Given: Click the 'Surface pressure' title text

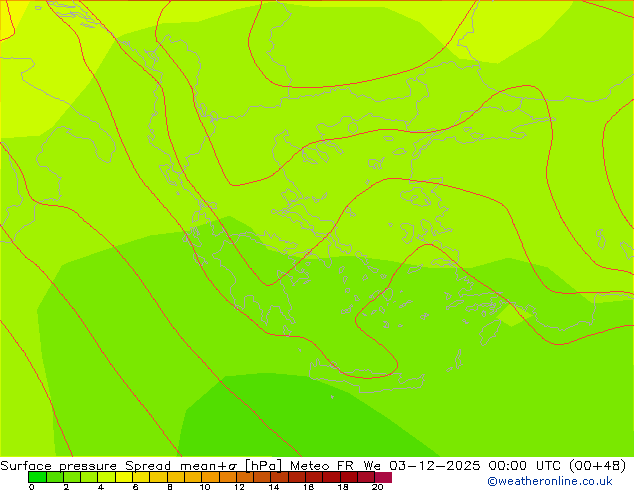Looking at the screenshot, I should 59,466.
